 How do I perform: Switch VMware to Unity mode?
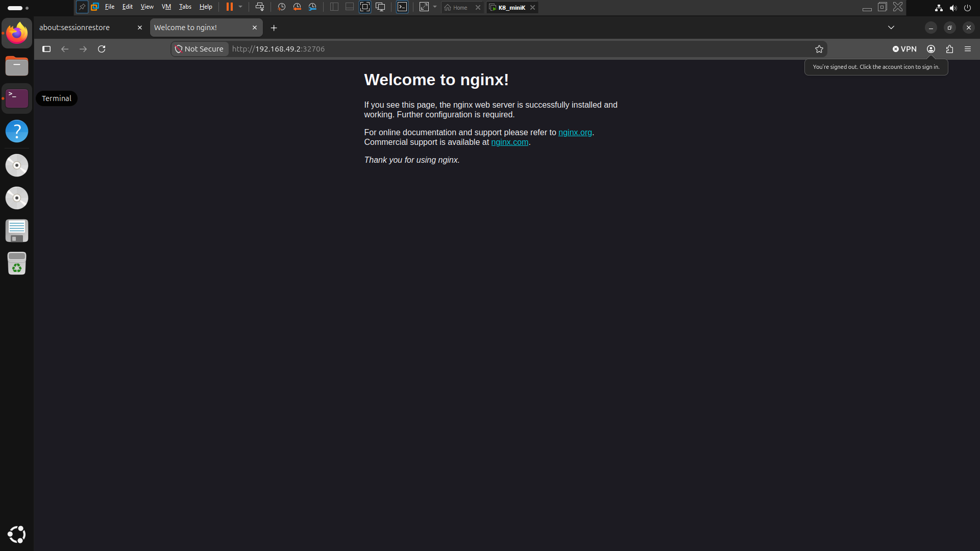coord(380,7)
